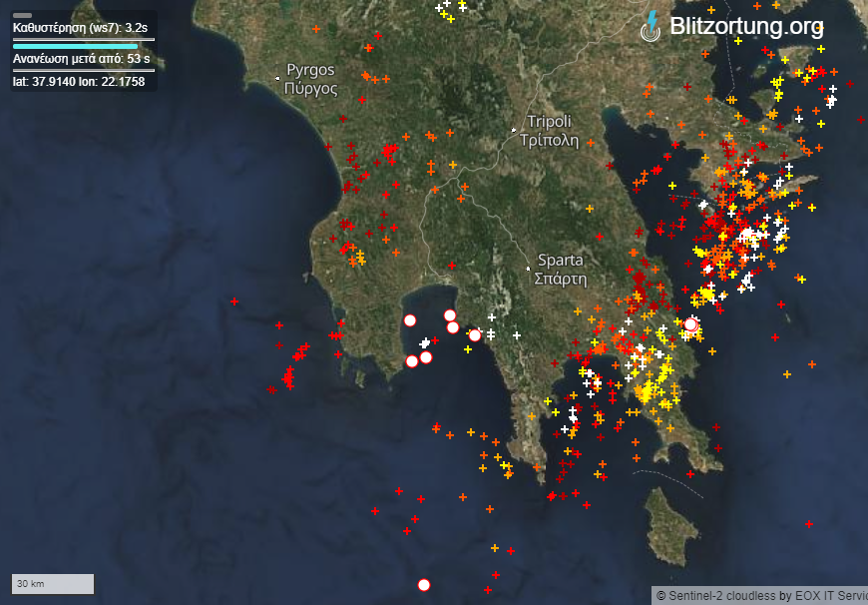Click the Tripoli town dot marker
868x605 pixels.
pyautogui.click(x=514, y=130)
